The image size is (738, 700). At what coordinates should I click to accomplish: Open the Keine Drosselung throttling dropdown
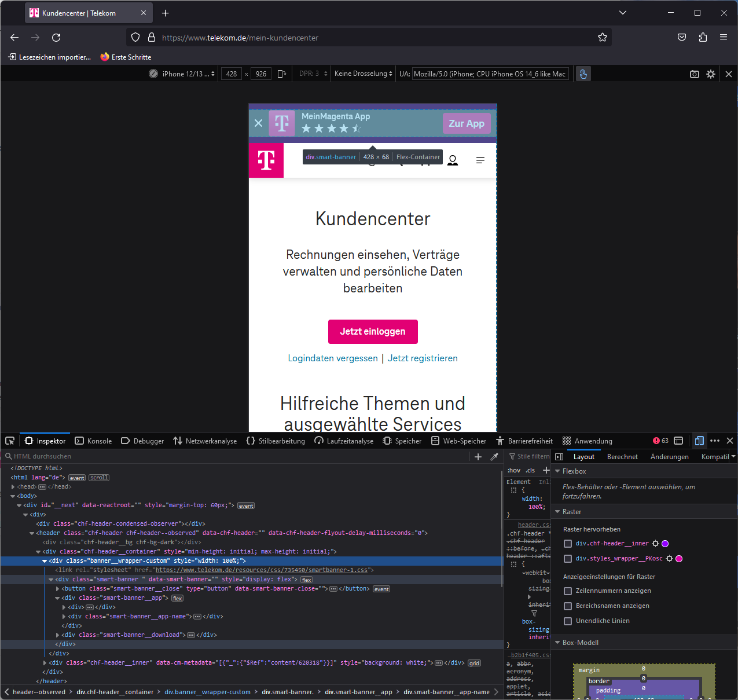click(x=362, y=74)
